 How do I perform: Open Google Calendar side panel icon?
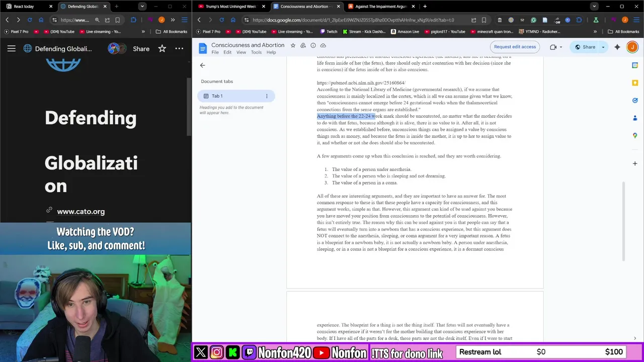point(635,65)
